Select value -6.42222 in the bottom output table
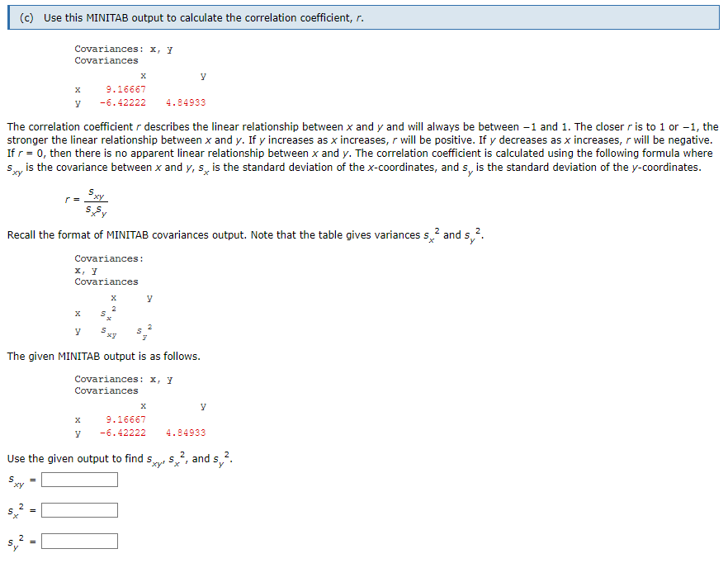Image resolution: width=728 pixels, height=563 pixels. (122, 432)
